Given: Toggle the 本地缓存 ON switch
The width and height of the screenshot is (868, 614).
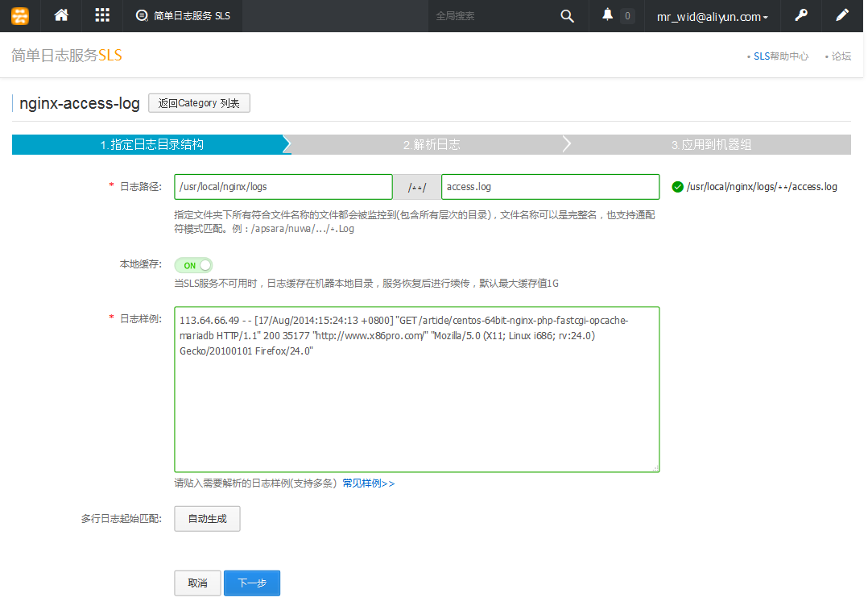Looking at the screenshot, I should point(193,265).
